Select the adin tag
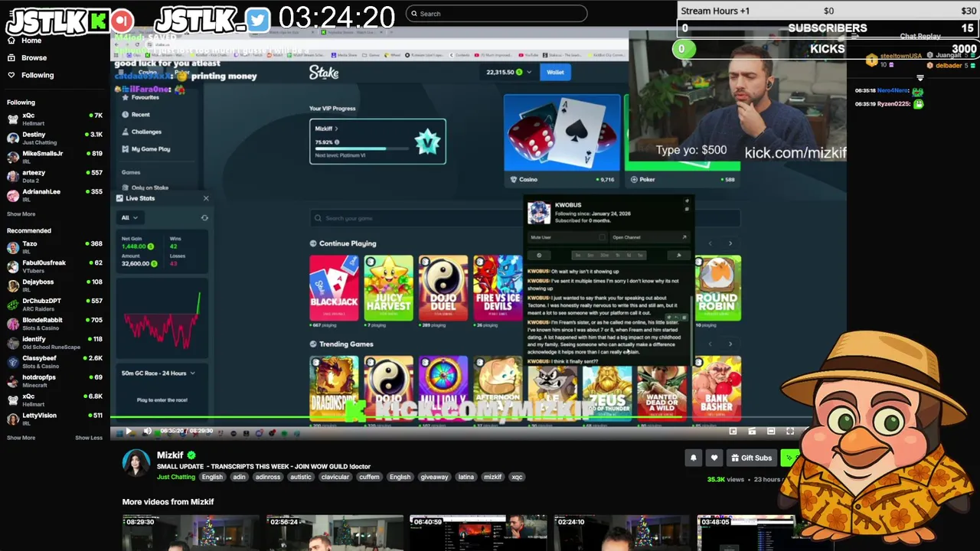 240,477
